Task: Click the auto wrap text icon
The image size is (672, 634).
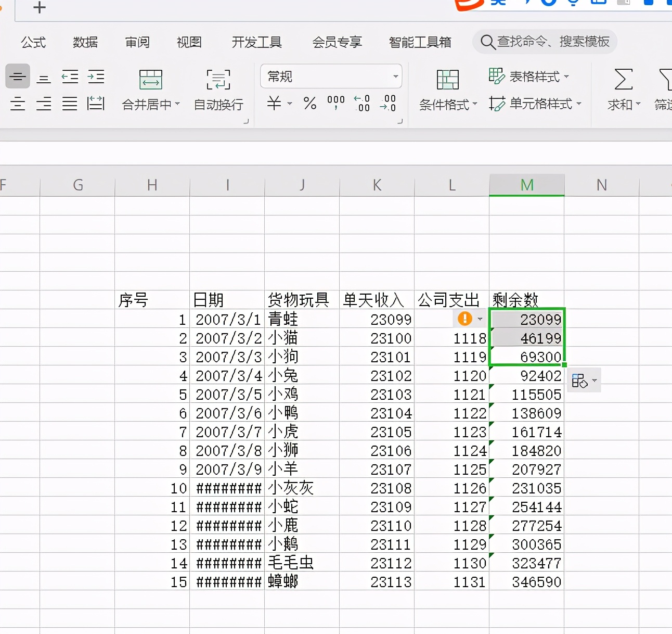Action: (x=218, y=80)
